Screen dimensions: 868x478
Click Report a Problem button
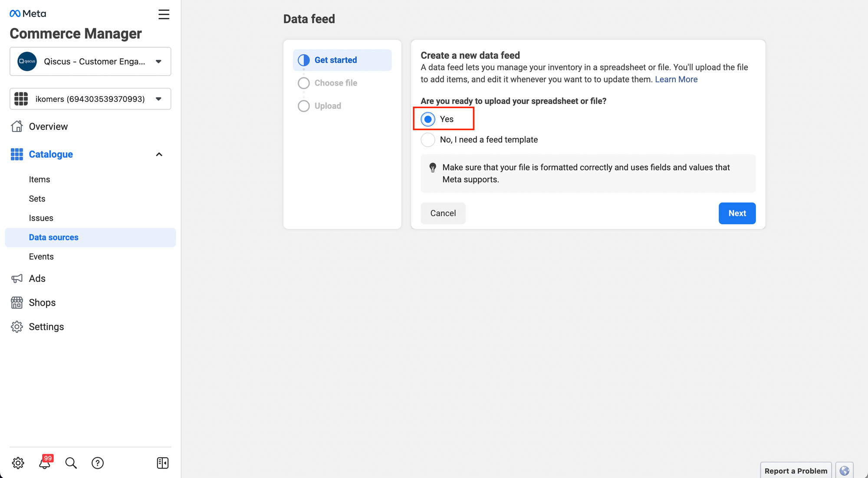(x=796, y=471)
